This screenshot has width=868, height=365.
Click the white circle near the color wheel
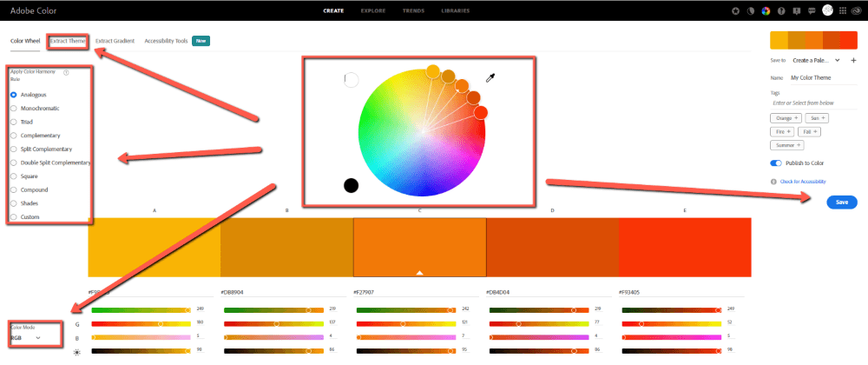tap(352, 80)
